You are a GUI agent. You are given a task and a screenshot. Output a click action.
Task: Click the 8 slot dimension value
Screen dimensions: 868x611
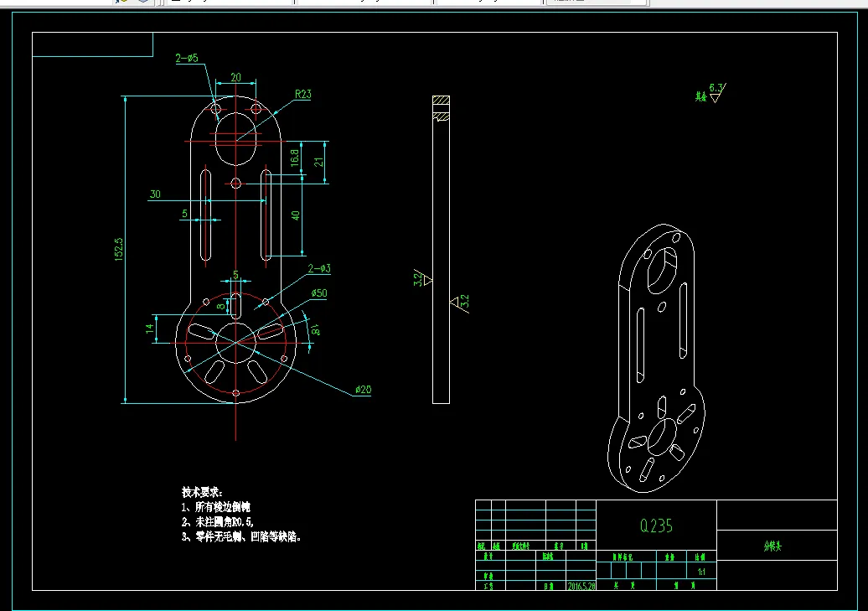click(x=221, y=306)
